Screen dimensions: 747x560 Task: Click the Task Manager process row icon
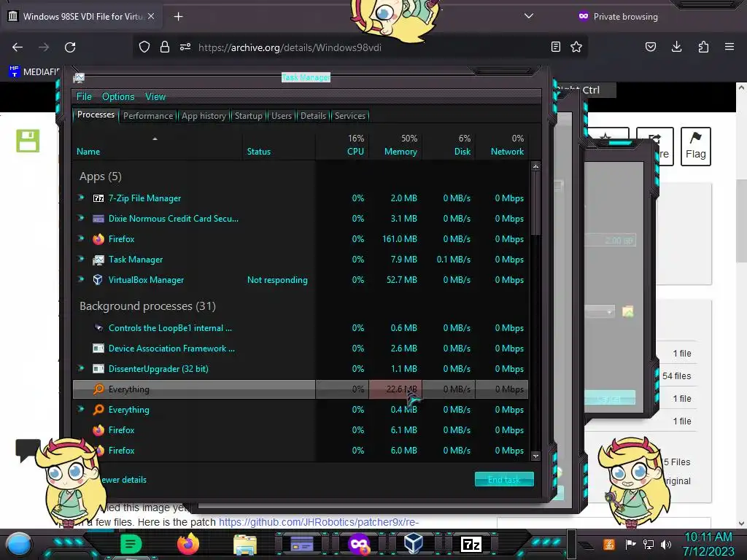click(98, 260)
